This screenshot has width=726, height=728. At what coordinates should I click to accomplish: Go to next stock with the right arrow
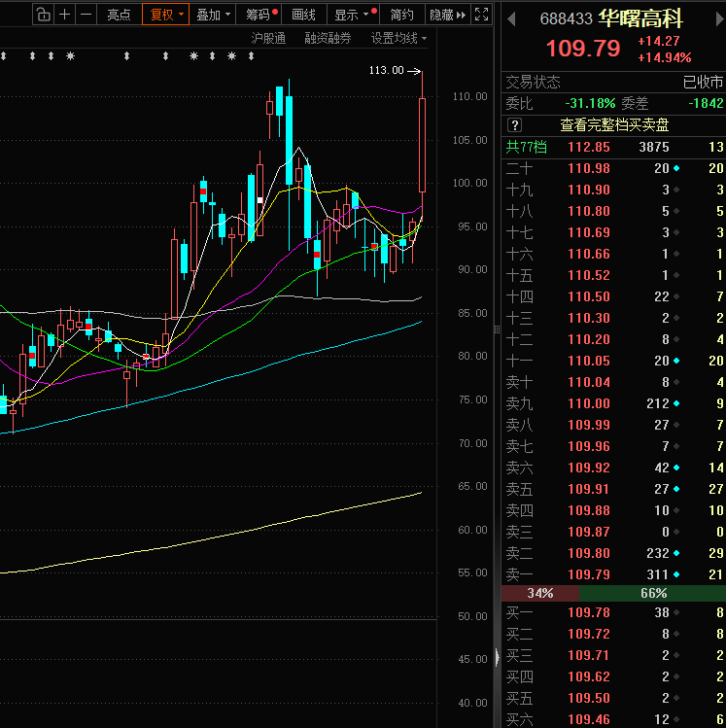[x=720, y=19]
